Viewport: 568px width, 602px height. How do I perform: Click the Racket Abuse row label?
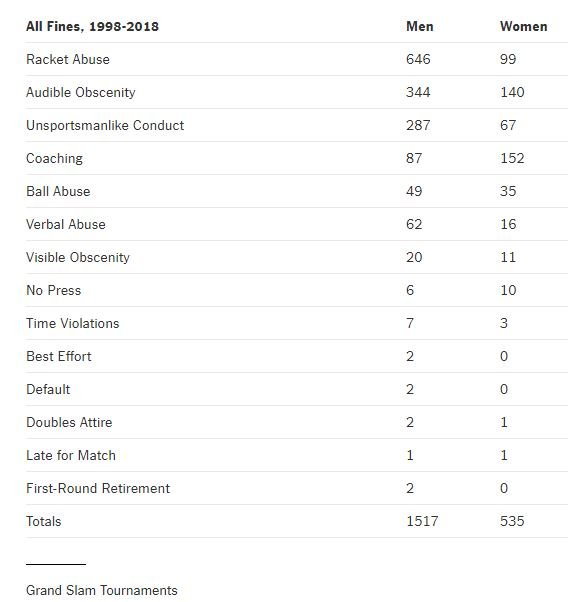click(x=68, y=60)
